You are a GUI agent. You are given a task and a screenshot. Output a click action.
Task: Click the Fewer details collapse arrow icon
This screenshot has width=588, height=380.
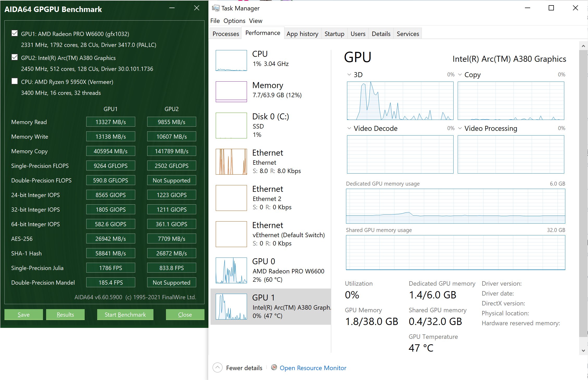tap(218, 367)
